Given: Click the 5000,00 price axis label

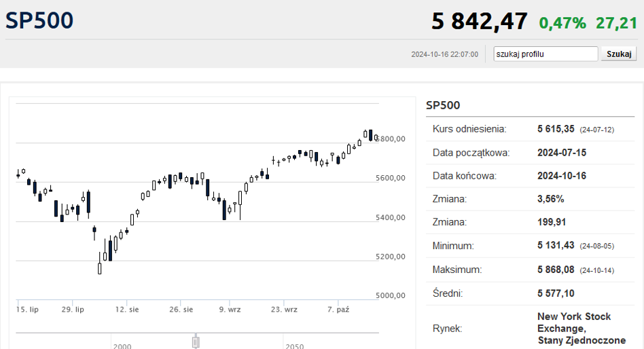Looking at the screenshot, I should pos(391,295).
